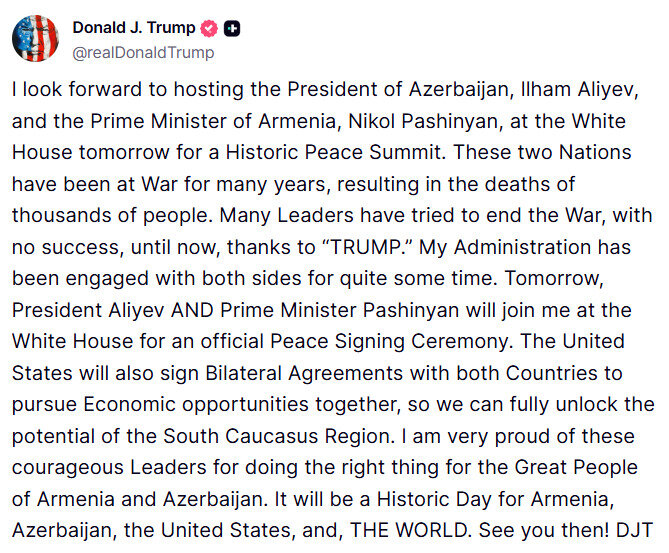Viewport: 669px width, 553px height.
Task: Click the name "Ilham Aliyev," in the post
Action: pyautogui.click(x=580, y=90)
